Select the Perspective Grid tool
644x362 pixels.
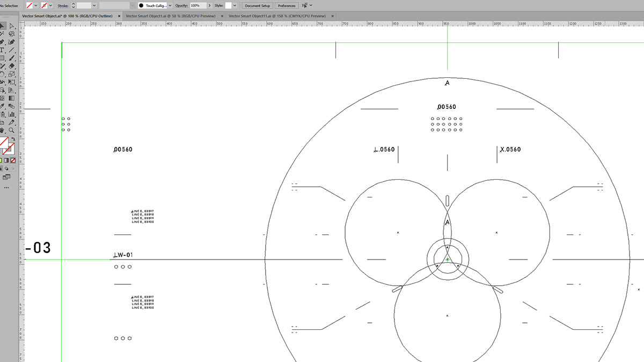point(11,90)
